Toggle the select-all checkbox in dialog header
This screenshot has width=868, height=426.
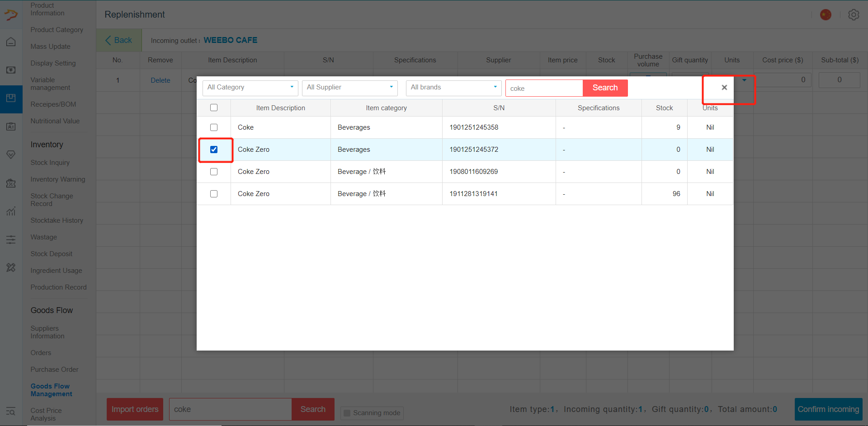(214, 108)
